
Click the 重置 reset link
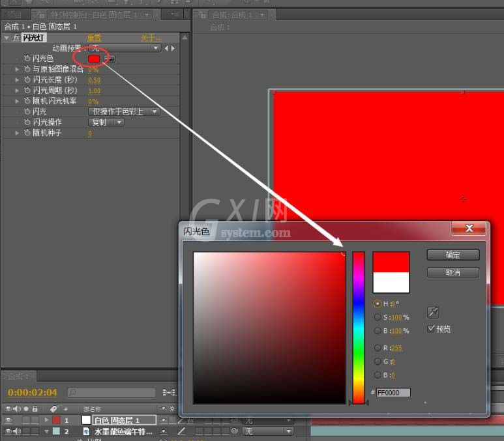(94, 38)
